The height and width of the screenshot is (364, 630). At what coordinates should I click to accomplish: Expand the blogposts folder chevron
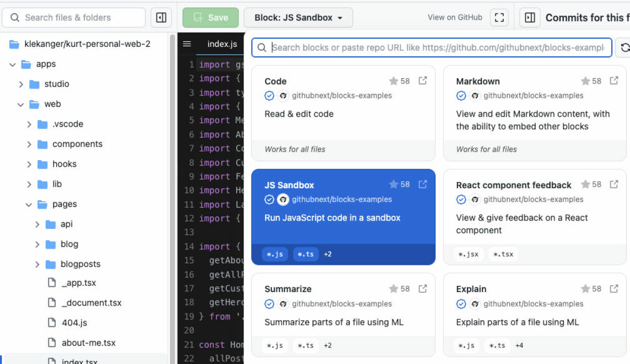click(38, 264)
